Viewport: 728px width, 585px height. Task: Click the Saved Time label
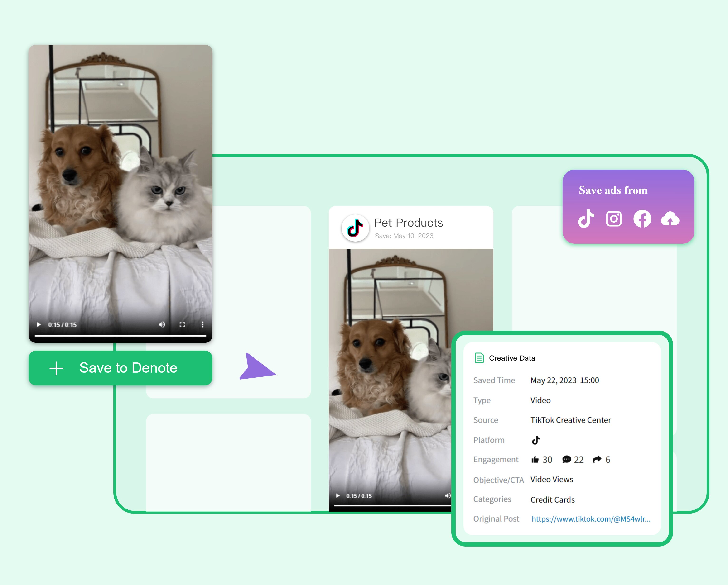tap(494, 380)
